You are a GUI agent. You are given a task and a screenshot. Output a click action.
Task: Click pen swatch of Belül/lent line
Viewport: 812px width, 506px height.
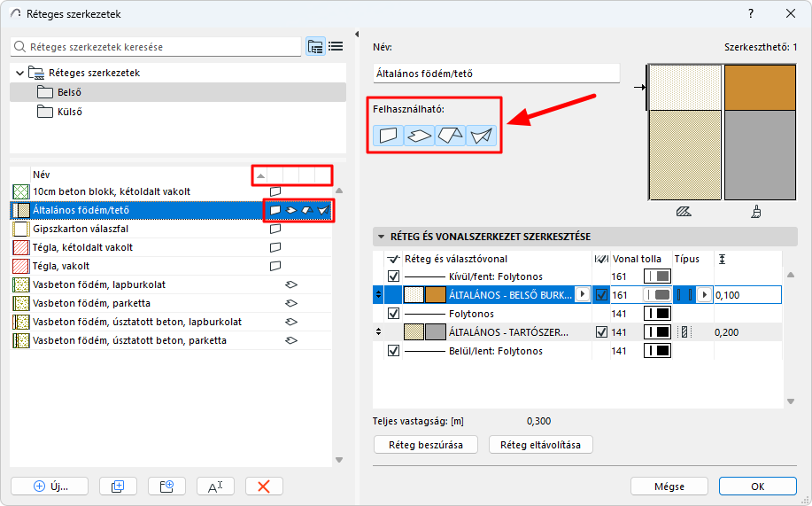coord(657,351)
